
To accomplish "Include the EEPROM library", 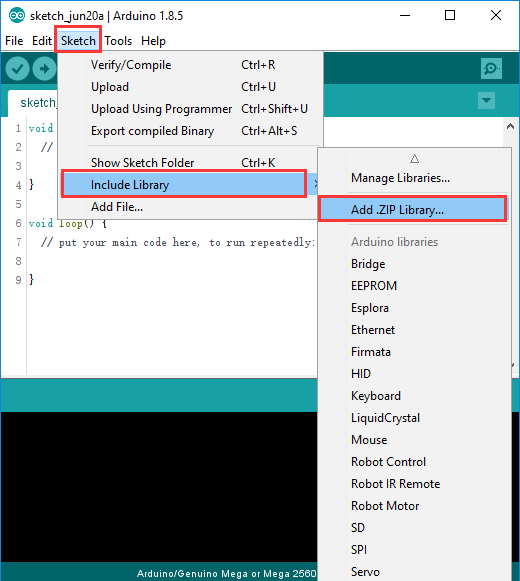I will coord(414,286).
